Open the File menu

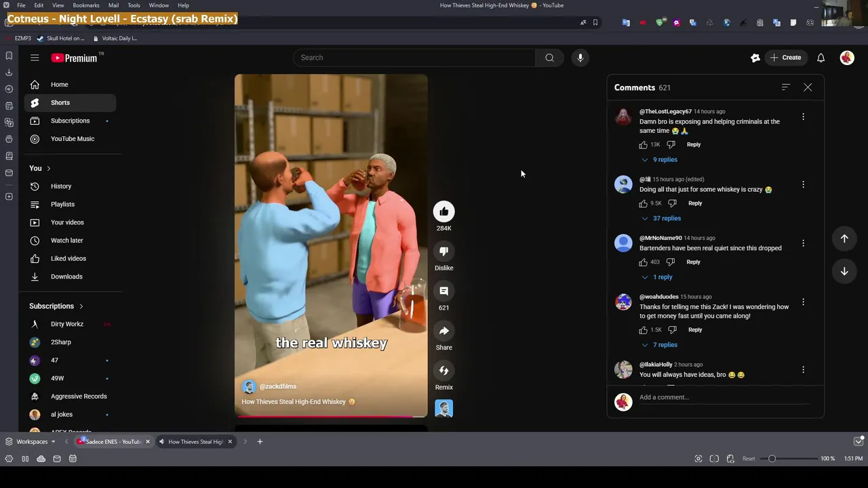[x=22, y=5]
